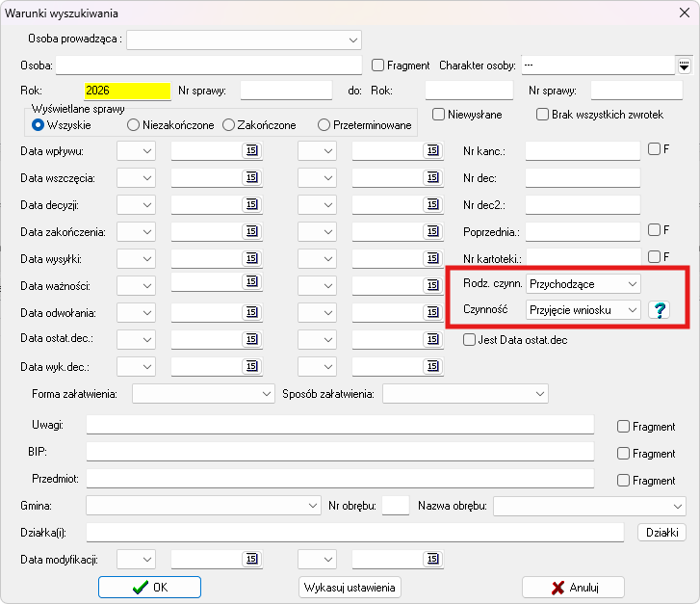Open second calendar picker for Data zakończenia

(433, 231)
